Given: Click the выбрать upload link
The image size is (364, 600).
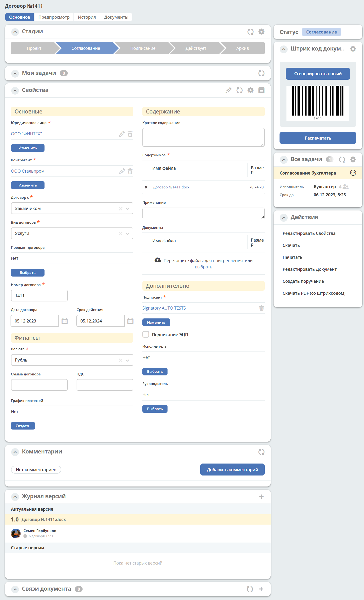Looking at the screenshot, I should (203, 267).
